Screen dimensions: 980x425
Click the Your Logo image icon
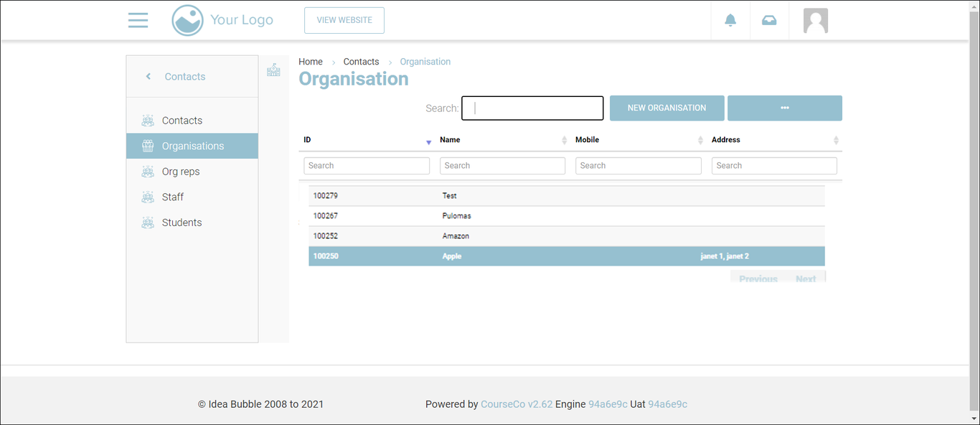[x=187, y=20]
